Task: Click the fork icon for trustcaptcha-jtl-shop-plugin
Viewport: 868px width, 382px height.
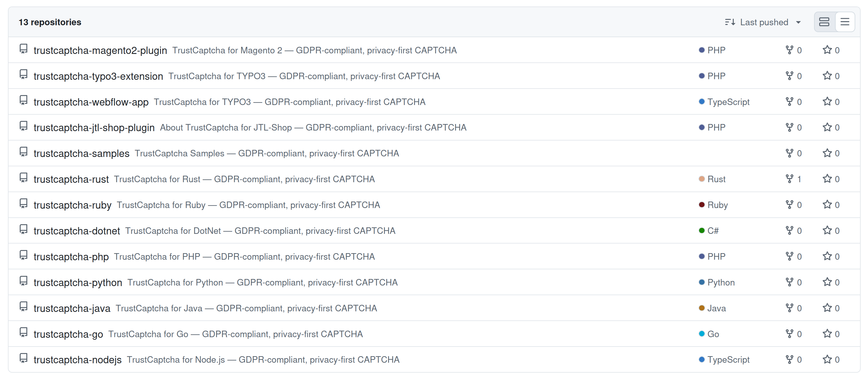Action: (789, 127)
